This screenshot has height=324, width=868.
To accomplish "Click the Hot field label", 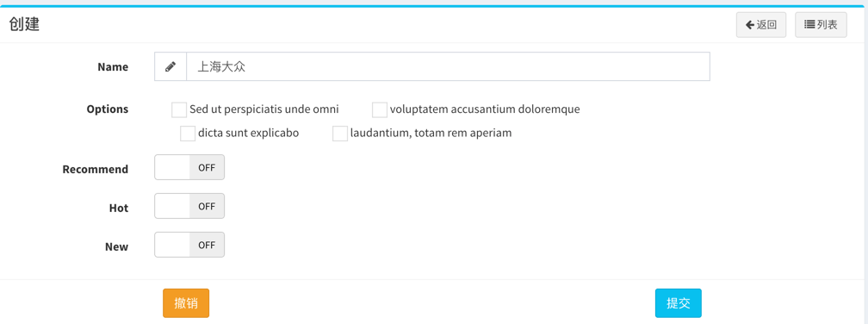I will coord(119,209).
